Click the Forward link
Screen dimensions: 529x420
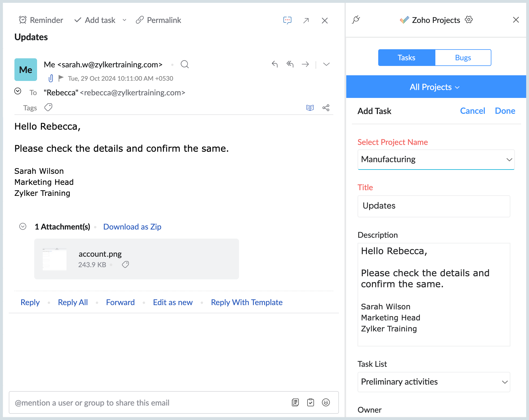[121, 302]
